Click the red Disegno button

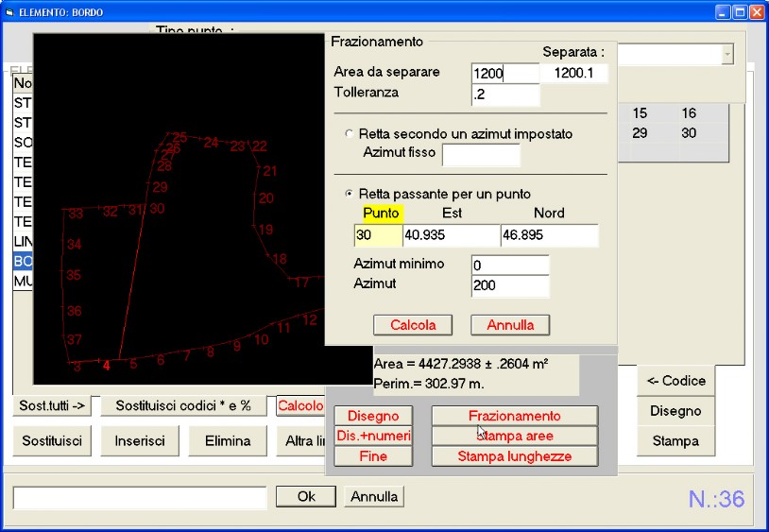click(373, 416)
